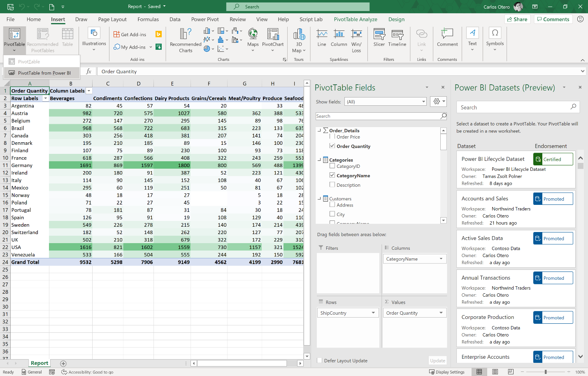Switch to the PivotTable Analyze tab
Screen dimensions: 588x376
coord(356,19)
